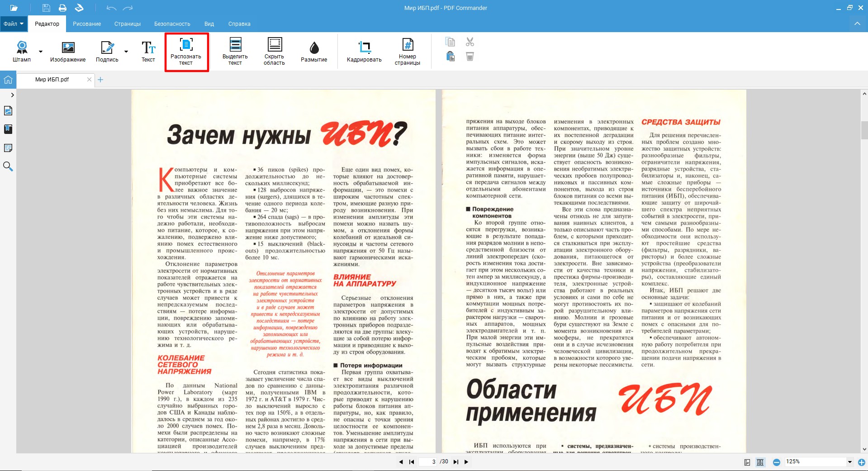This screenshot has height=471, width=868.
Task: Switch to two-page view mode
Action: tap(760, 462)
